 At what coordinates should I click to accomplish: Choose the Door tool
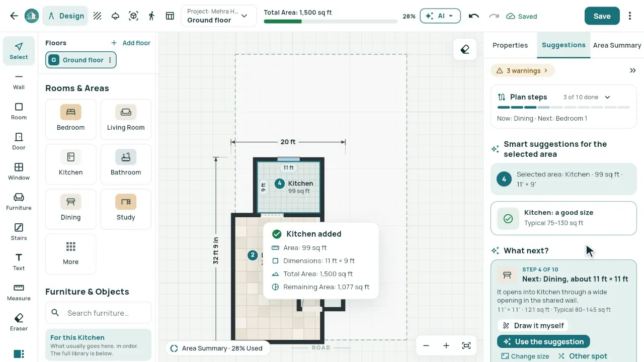tap(19, 141)
